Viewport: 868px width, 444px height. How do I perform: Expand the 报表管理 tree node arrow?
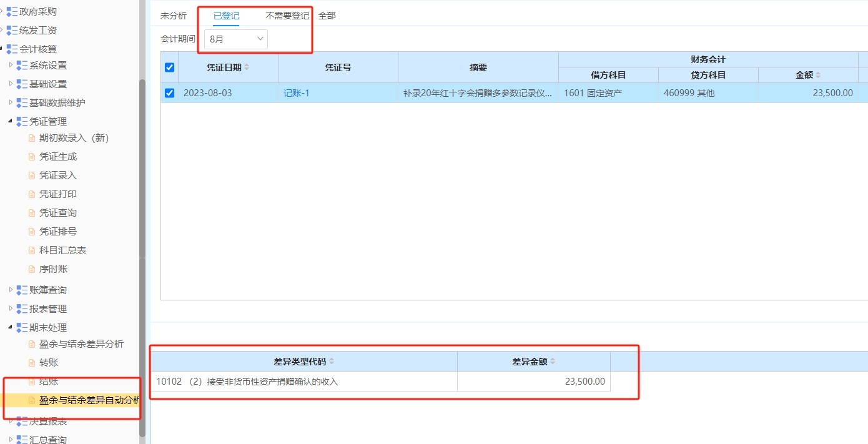point(10,309)
